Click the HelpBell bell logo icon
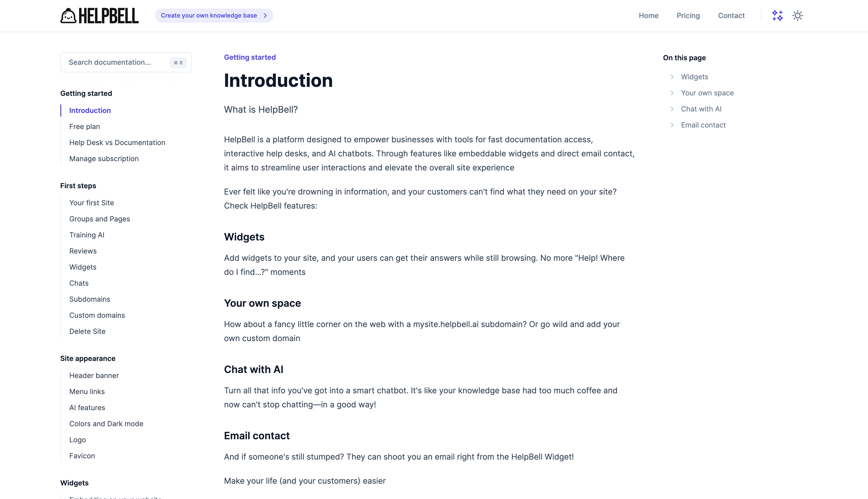The height and width of the screenshot is (499, 868). click(x=68, y=16)
